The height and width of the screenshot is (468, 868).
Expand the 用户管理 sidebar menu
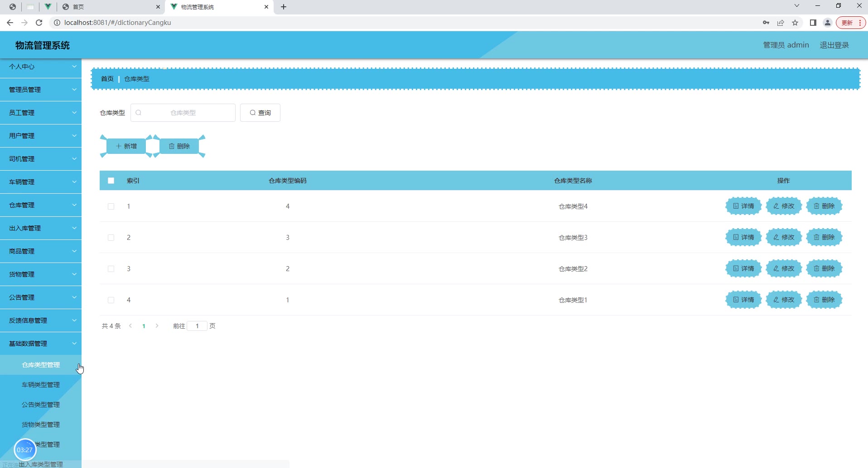41,136
